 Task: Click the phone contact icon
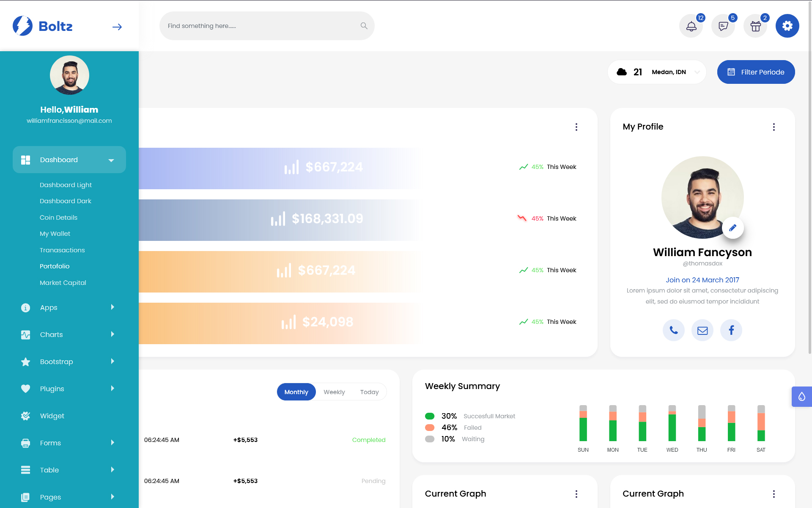coord(674,330)
